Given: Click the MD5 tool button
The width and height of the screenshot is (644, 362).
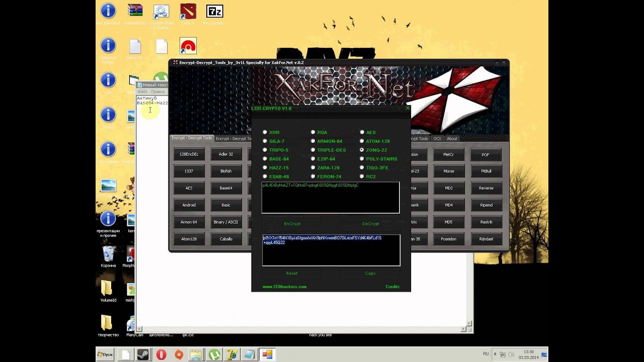Looking at the screenshot, I should 449,222.
